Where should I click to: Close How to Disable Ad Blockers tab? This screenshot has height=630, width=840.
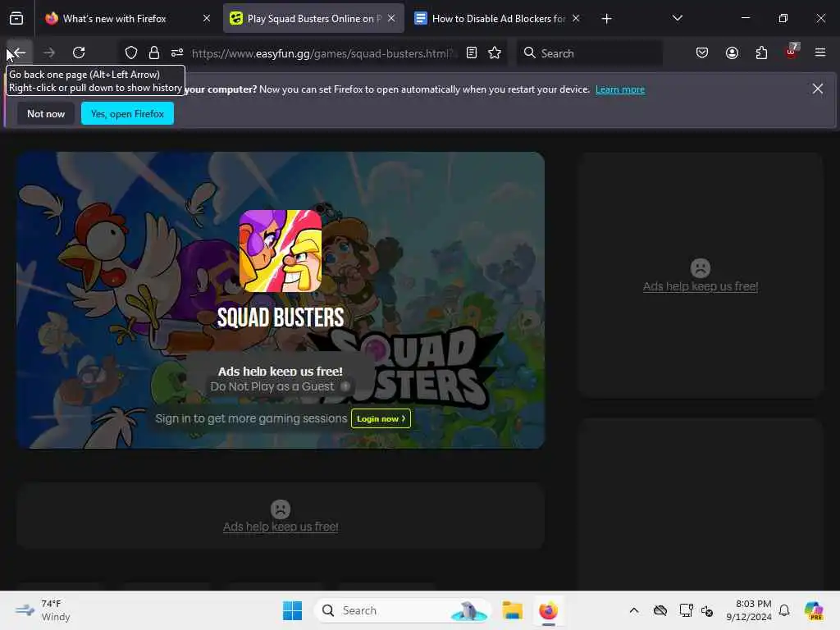point(576,19)
